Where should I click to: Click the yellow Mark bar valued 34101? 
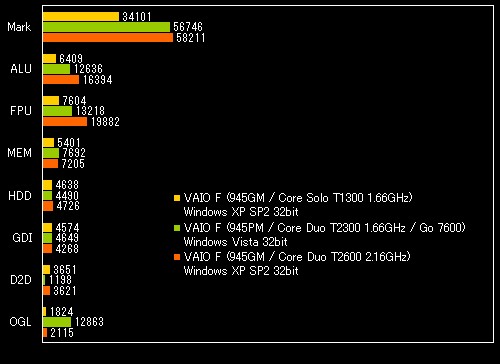pos(81,17)
